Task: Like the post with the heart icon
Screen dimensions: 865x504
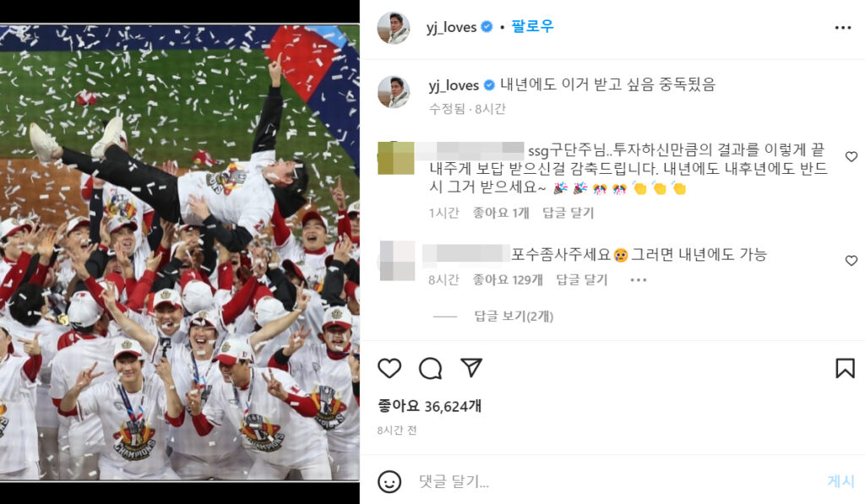Action: (389, 368)
